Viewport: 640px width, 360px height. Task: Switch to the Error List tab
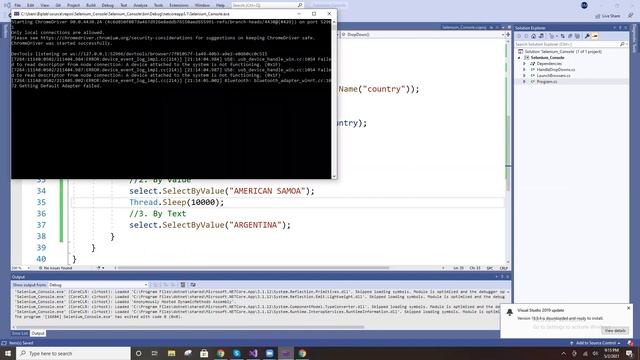point(20,333)
